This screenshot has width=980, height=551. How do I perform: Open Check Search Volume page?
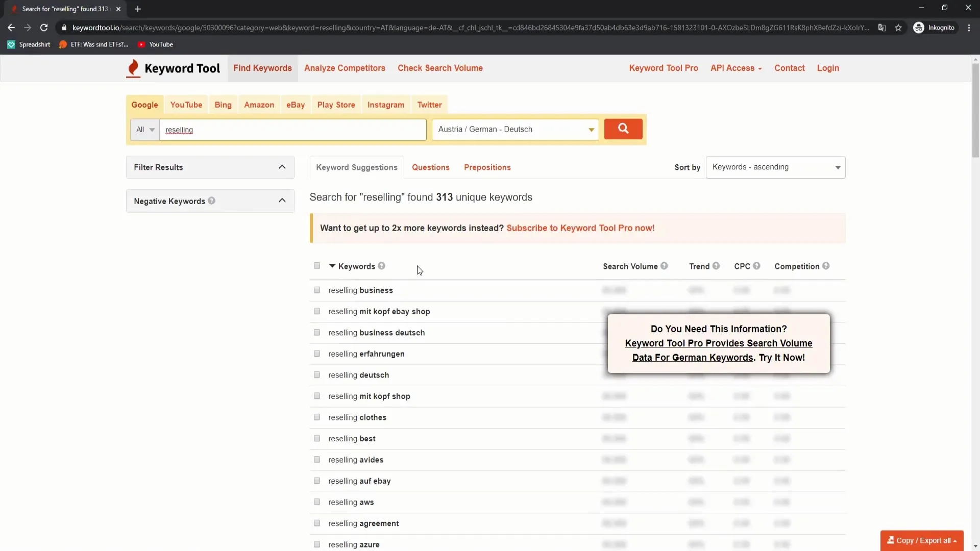pyautogui.click(x=440, y=68)
